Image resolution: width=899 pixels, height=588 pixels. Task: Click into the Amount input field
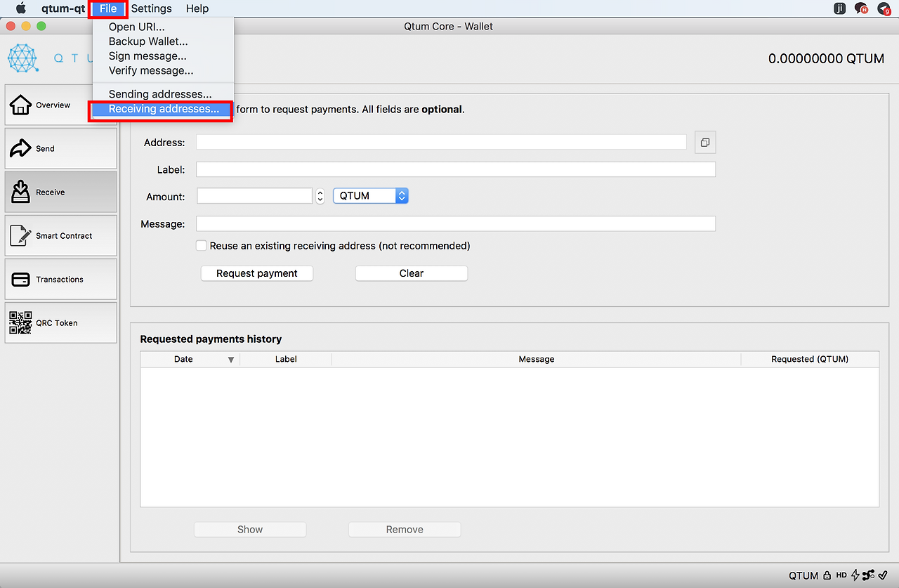[254, 196]
